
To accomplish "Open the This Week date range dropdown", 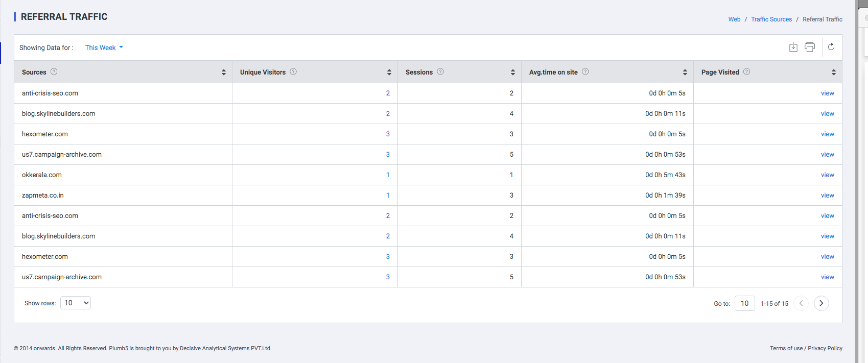I will point(104,47).
